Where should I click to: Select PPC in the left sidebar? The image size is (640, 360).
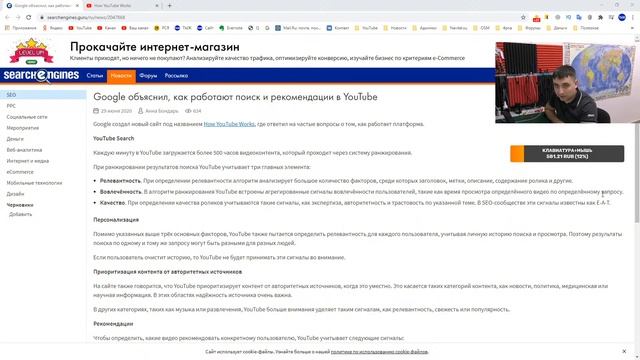[11, 106]
